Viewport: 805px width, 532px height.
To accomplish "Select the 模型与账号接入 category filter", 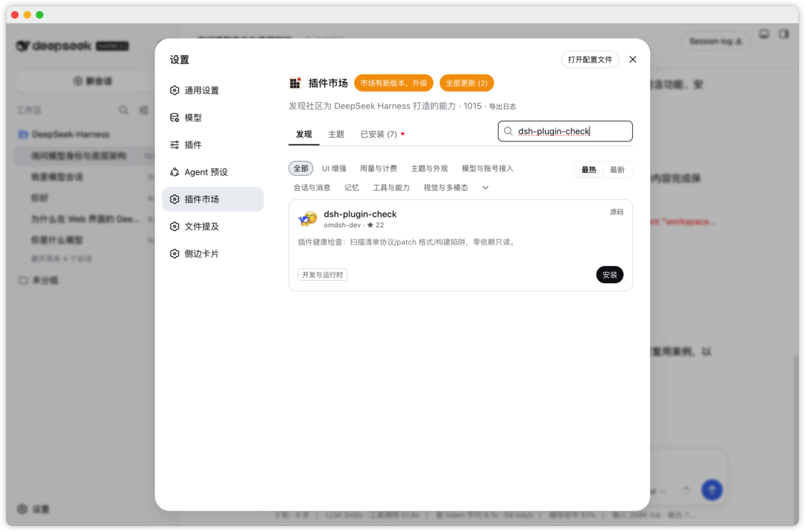I will [x=487, y=169].
